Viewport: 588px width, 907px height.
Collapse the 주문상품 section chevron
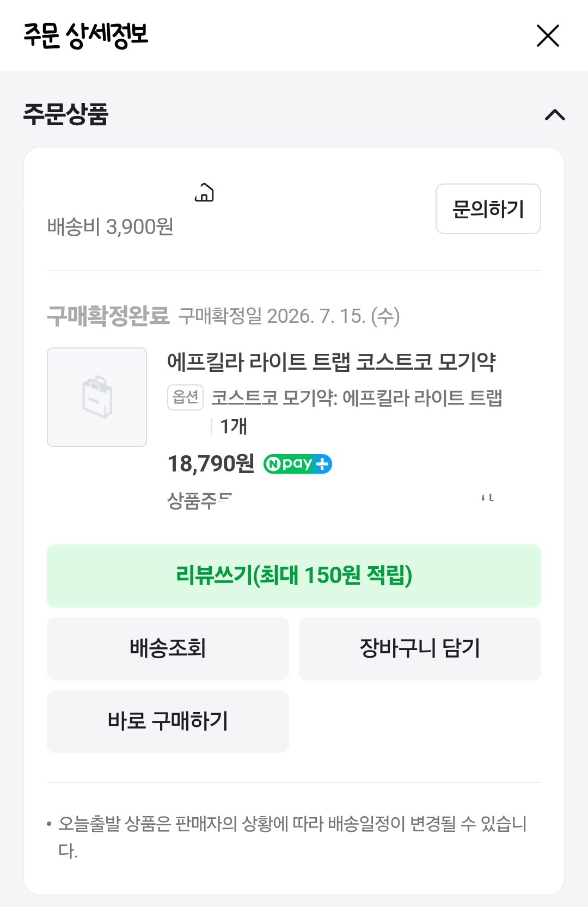[x=555, y=115]
